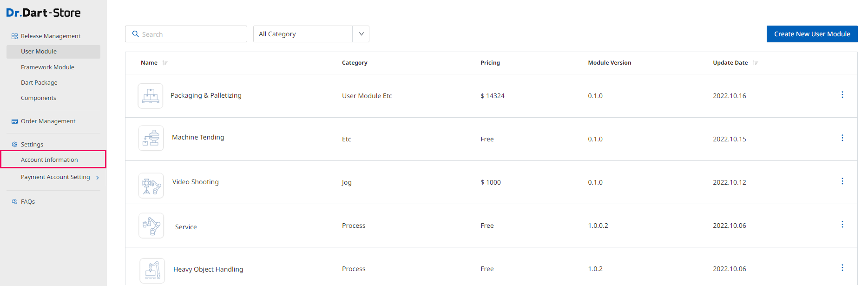Click the Video Shooting module icon
The height and width of the screenshot is (286, 868).
click(151, 186)
